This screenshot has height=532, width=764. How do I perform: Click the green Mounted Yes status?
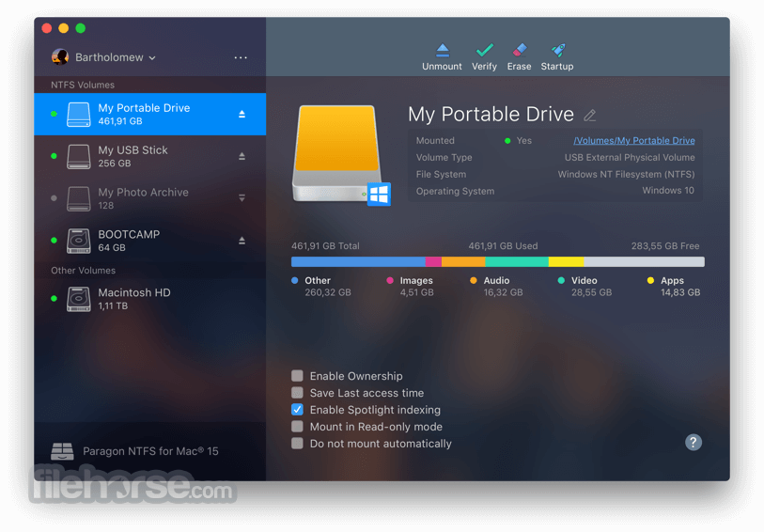tap(518, 141)
